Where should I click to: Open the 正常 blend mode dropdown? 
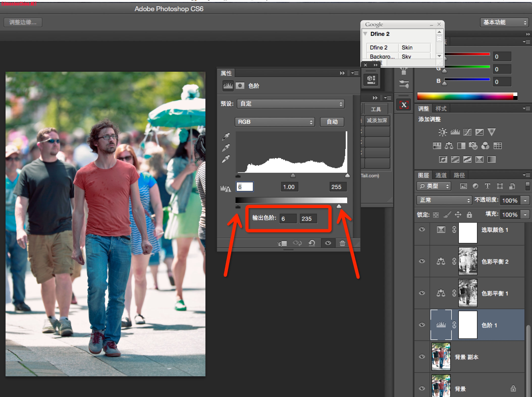click(444, 200)
